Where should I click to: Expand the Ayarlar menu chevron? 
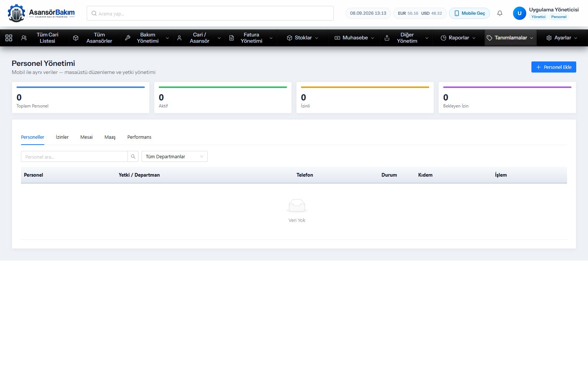click(x=576, y=38)
